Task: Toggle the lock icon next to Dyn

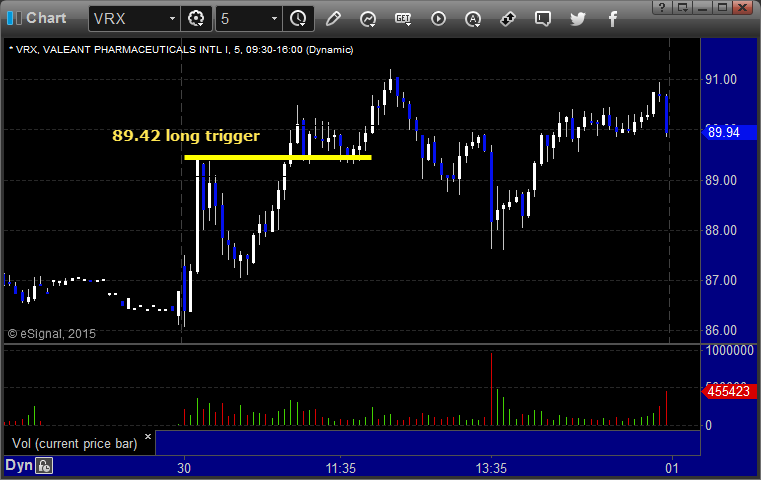Action: coord(44,466)
